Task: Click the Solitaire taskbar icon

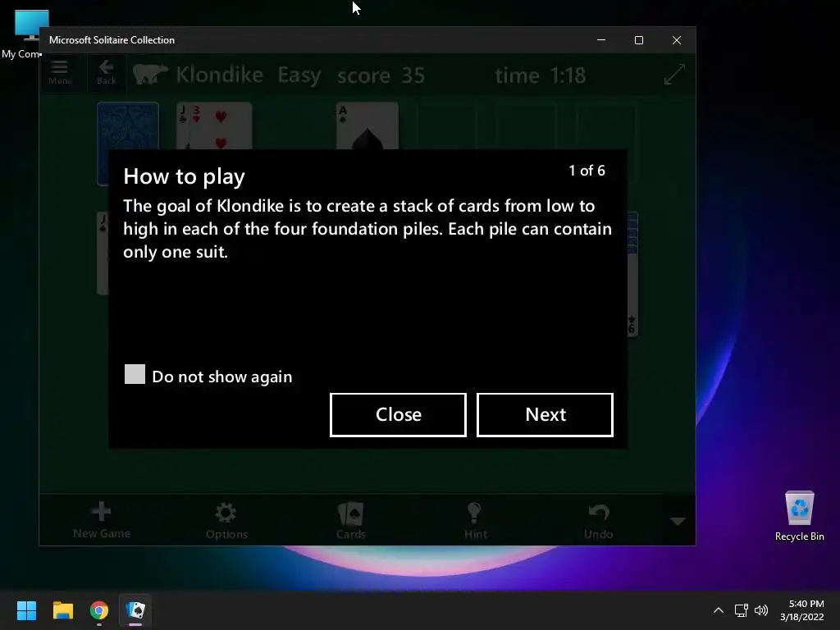Action: pos(135,610)
